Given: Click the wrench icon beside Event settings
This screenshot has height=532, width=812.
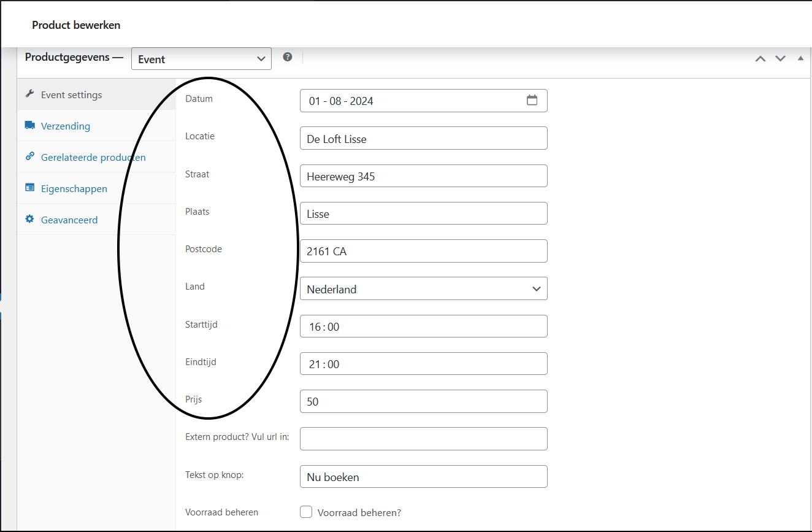Looking at the screenshot, I should (x=29, y=94).
